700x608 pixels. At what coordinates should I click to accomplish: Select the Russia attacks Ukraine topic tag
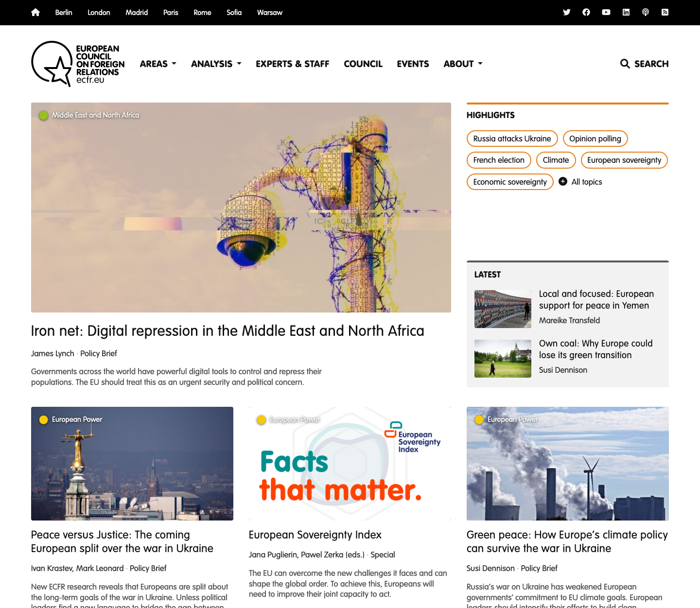coord(512,139)
